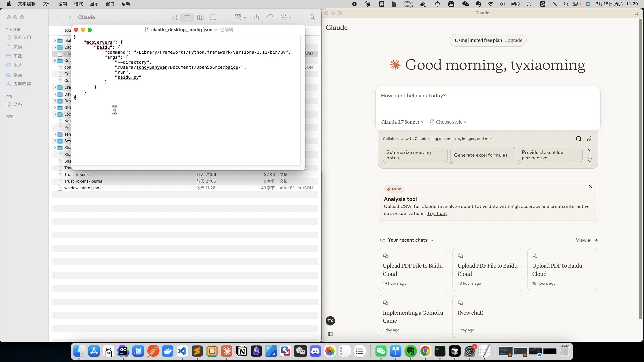Select 最近使用 in Finder sidebar

click(22, 37)
